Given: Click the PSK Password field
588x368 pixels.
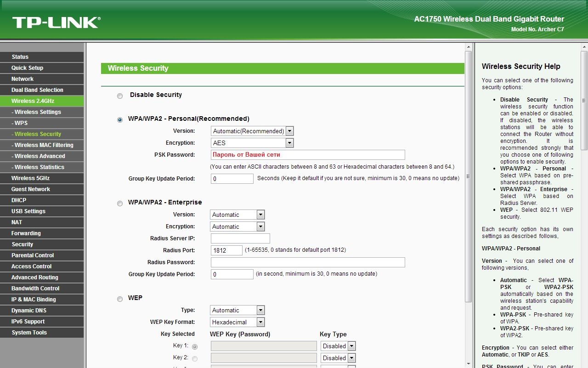Looking at the screenshot, I should click(308, 155).
